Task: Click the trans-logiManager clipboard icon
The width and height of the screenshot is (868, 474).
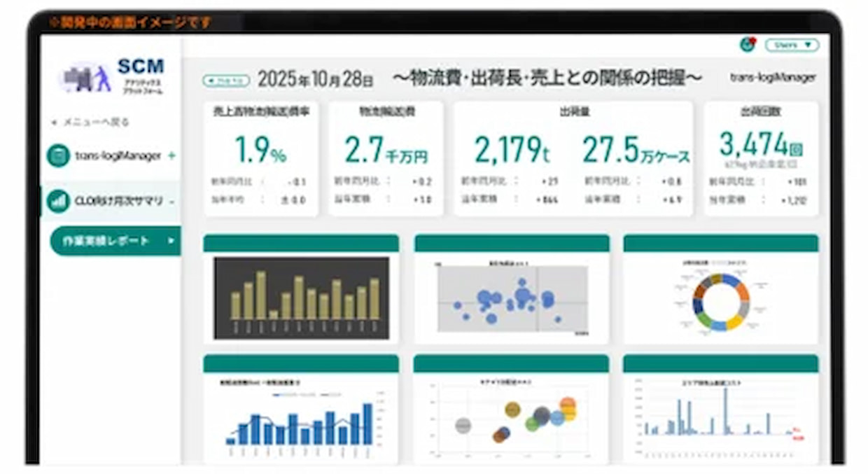Action: pyautogui.click(x=58, y=155)
